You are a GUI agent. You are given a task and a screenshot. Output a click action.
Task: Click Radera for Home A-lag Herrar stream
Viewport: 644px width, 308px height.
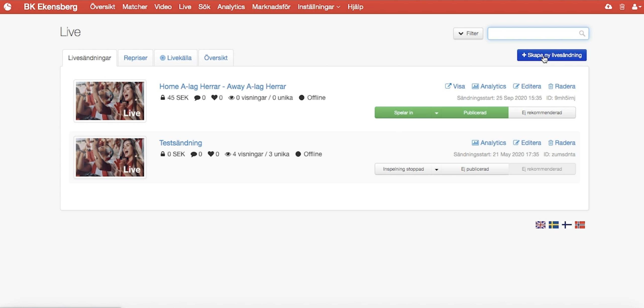click(x=562, y=86)
